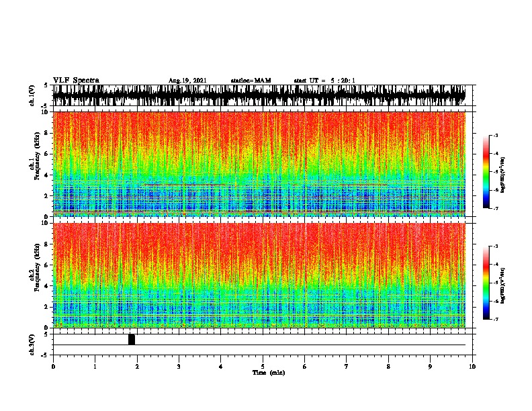This screenshot has width=532, height=411.
Task: Click the 'start UT = 5 :20: 1' text
Action: point(324,81)
